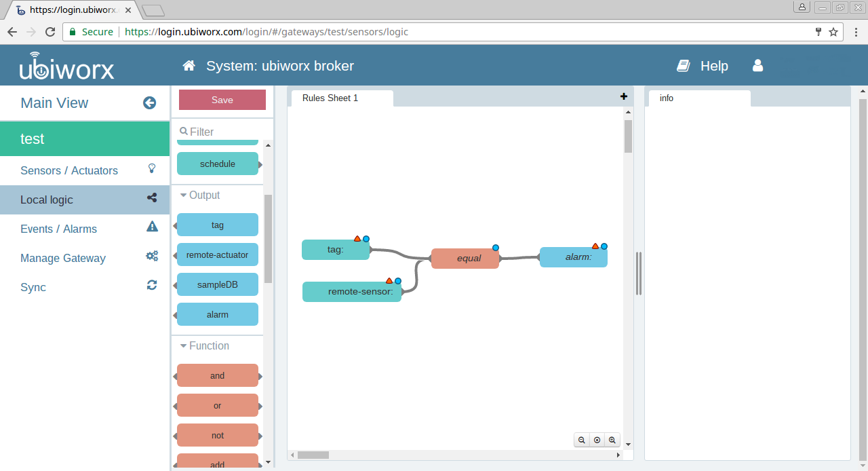
Task: Go to Events / Alarms
Action: (x=58, y=229)
